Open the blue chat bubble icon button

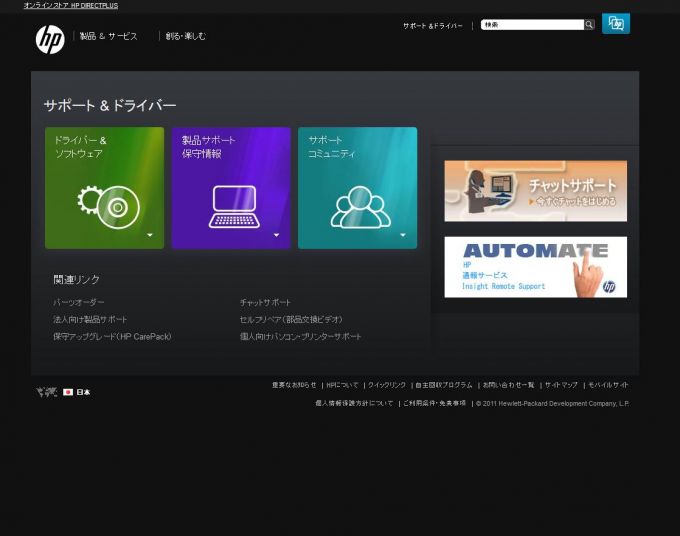pos(616,23)
